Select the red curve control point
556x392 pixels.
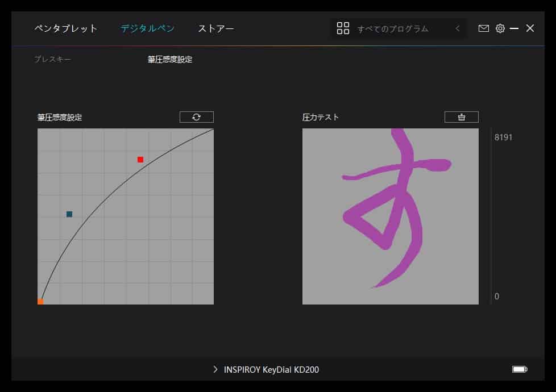[x=140, y=160]
